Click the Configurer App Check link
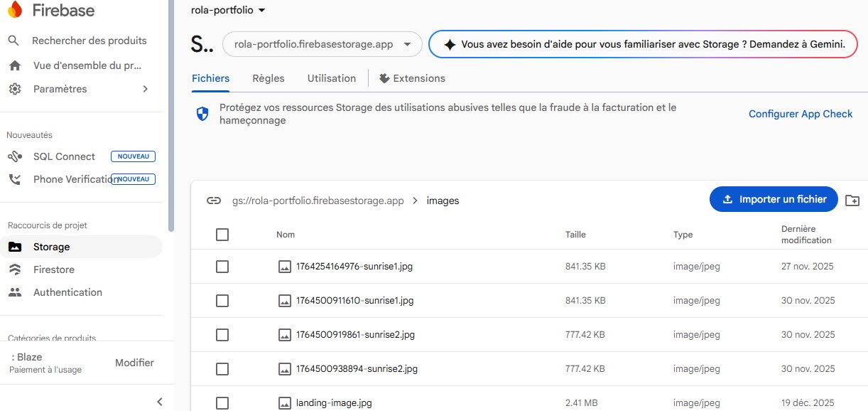This screenshot has height=411, width=868. (x=801, y=114)
